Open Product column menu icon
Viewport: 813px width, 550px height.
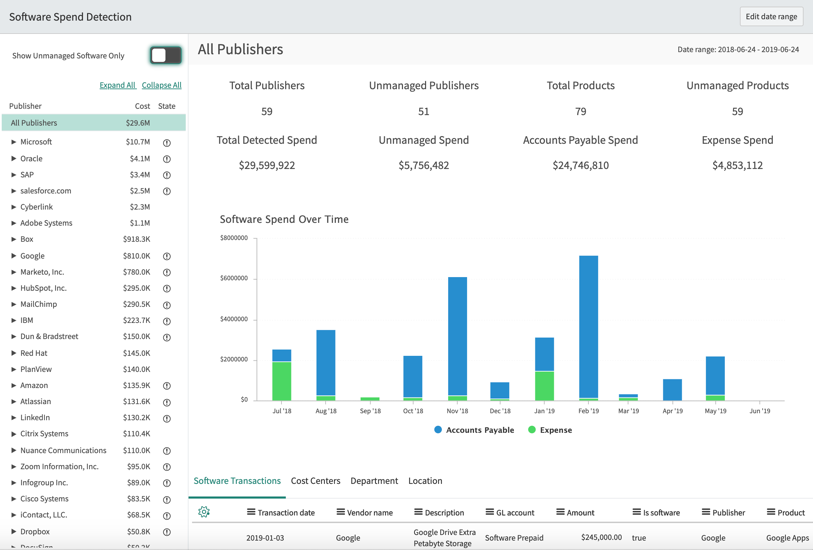coord(771,512)
